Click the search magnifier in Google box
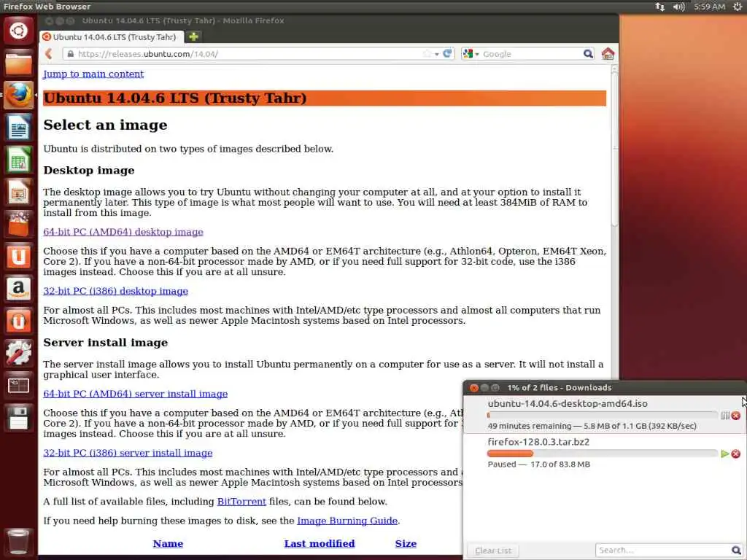Viewport: 747px width, 560px height. pyautogui.click(x=589, y=53)
